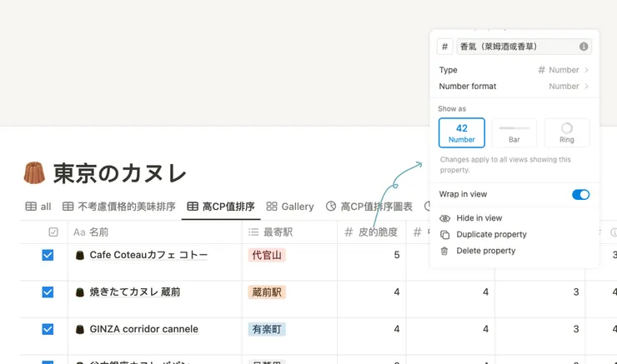Click the page title 東京のカヌレ
Screen dimensions: 617x364
coord(119,173)
